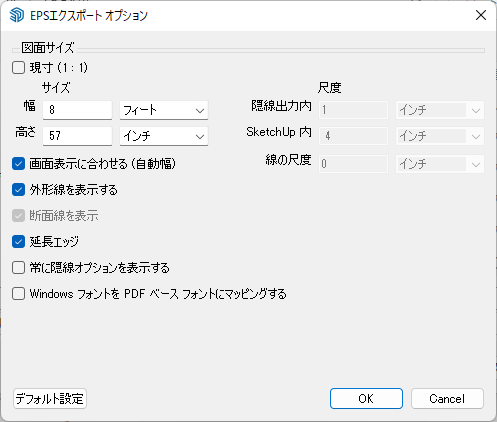Close the EPSエクスポート オプション dialog
This screenshot has height=422, width=497.
pyautogui.click(x=481, y=15)
